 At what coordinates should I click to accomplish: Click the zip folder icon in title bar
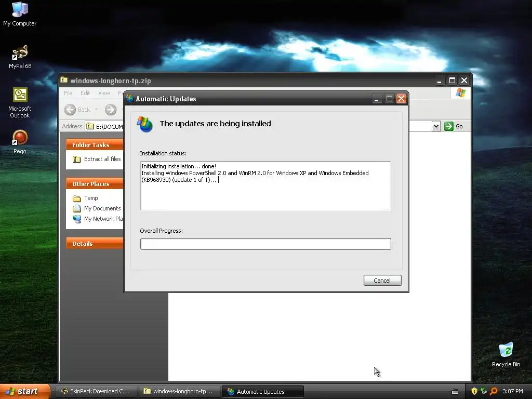64,80
